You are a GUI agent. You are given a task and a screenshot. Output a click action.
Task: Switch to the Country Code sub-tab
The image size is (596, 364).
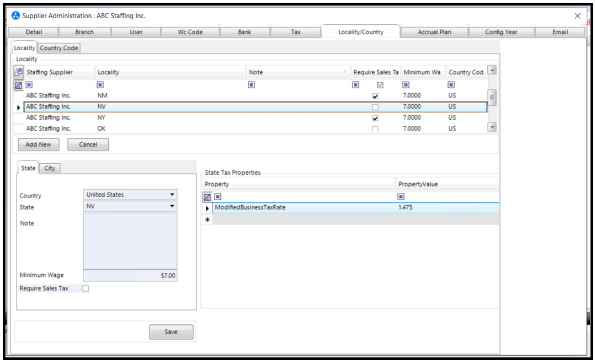59,48
